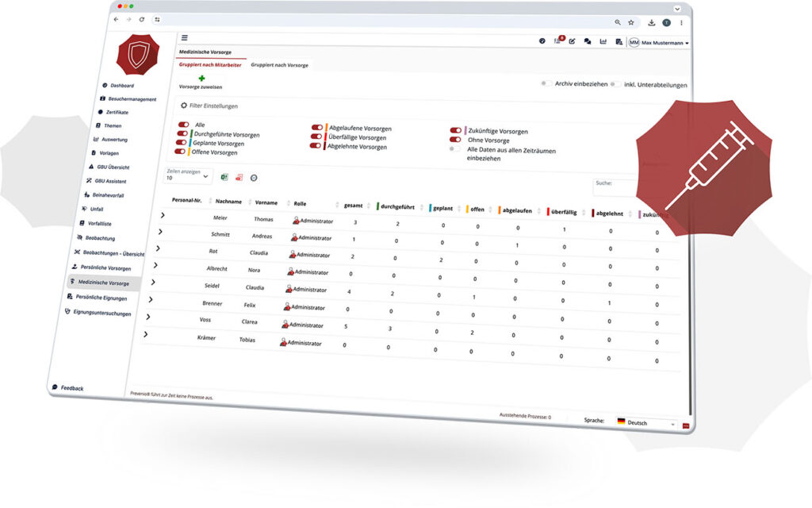The width and height of the screenshot is (812, 508).
Task: Open Filter Einstellungen section
Action: [209, 106]
